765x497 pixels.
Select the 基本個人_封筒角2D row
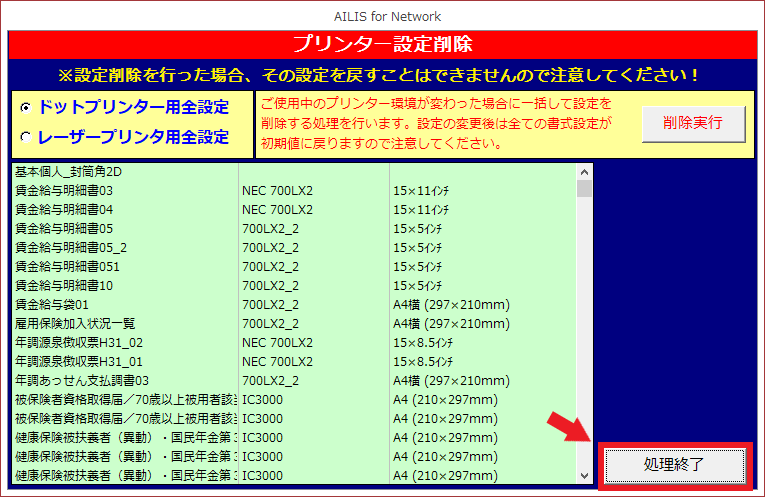point(69,171)
